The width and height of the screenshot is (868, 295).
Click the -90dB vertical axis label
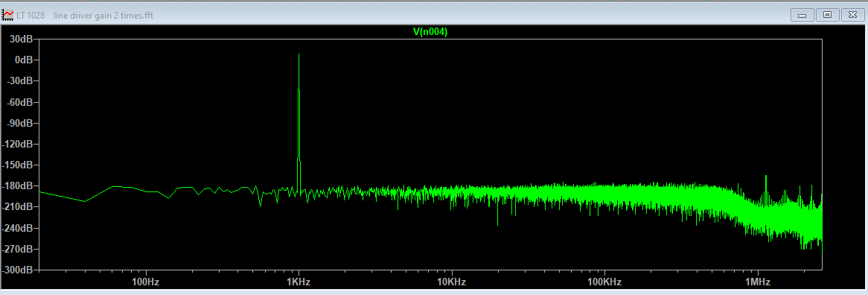[20, 123]
